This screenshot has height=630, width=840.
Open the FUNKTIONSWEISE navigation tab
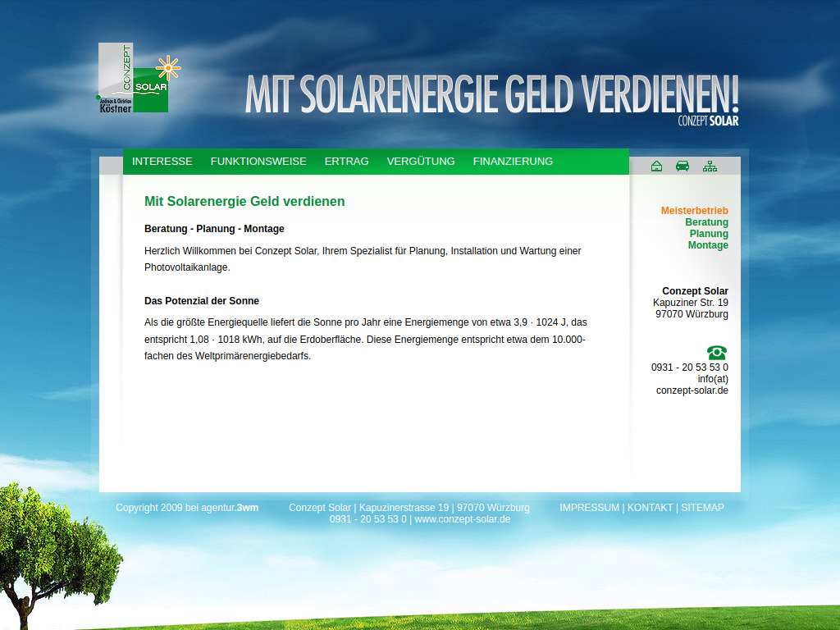coord(258,162)
